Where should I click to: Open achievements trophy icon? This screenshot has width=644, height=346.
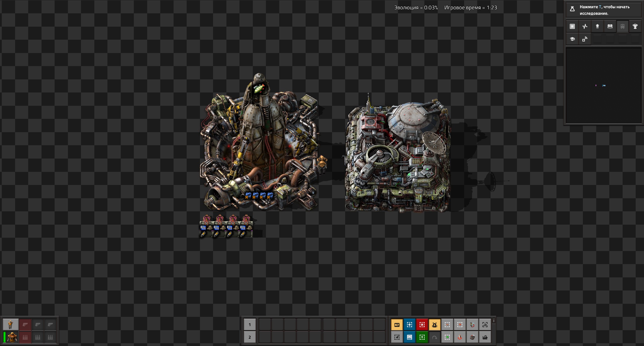[x=635, y=26]
